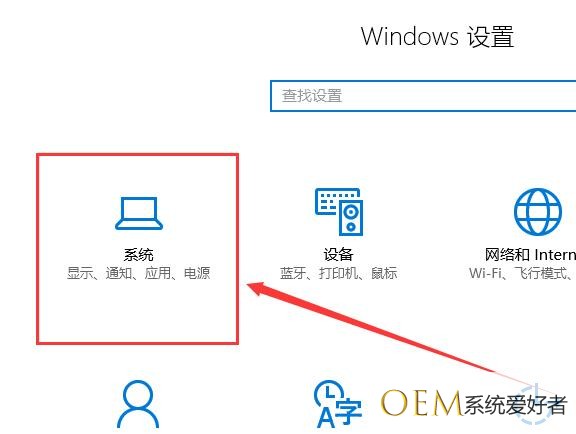Click the laptop icon for System
This screenshot has height=434, width=576.
tap(139, 214)
